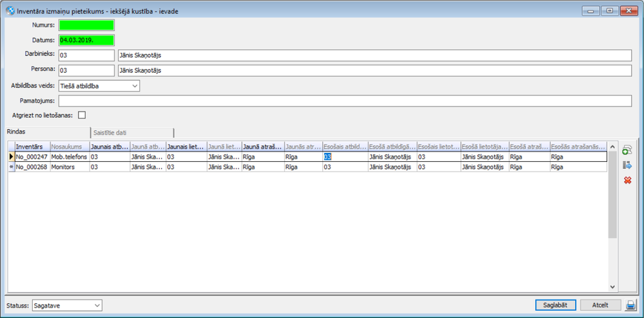Maximize the window
Image resolution: width=644 pixels, height=318 pixels.
(609, 11)
